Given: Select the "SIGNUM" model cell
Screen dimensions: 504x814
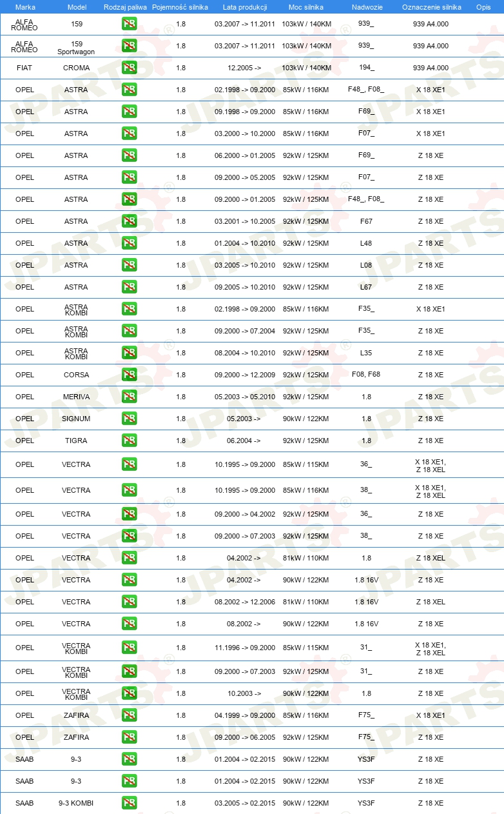Looking at the screenshot, I should (x=77, y=419).
